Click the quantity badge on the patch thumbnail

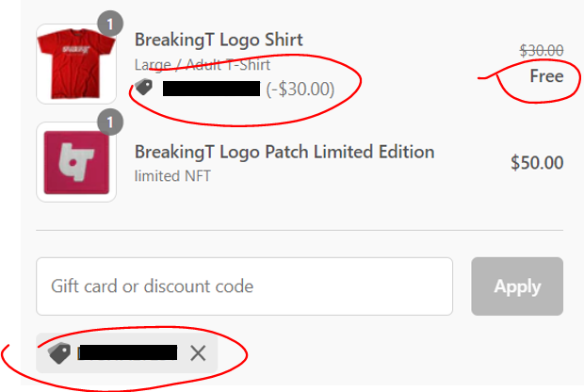(110, 122)
